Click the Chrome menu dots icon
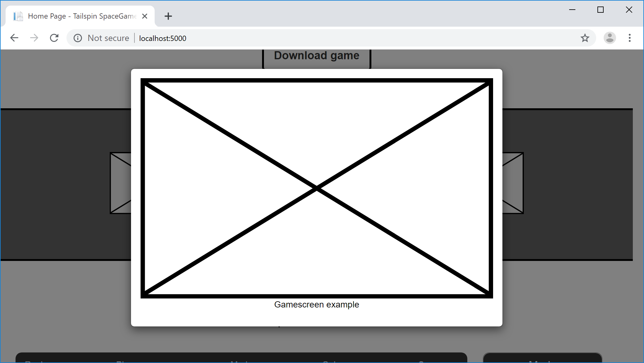Screen dimensions: 644x363 click(630, 38)
